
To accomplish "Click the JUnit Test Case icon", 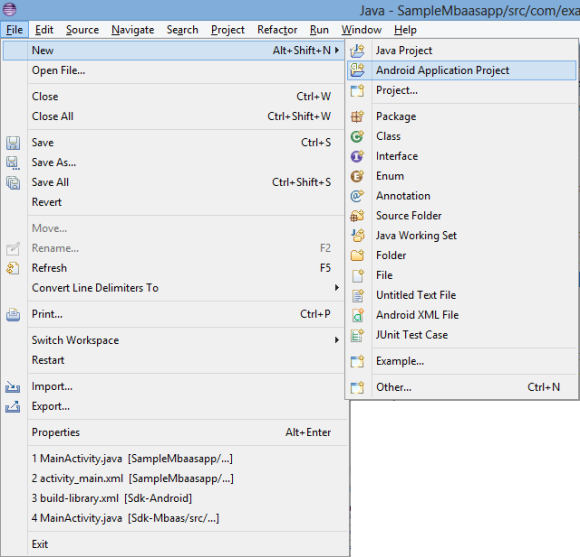I will pos(357,335).
